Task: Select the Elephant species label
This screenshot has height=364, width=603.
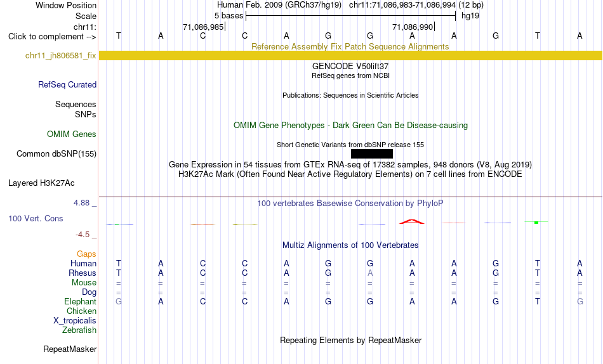Action: pos(80,301)
